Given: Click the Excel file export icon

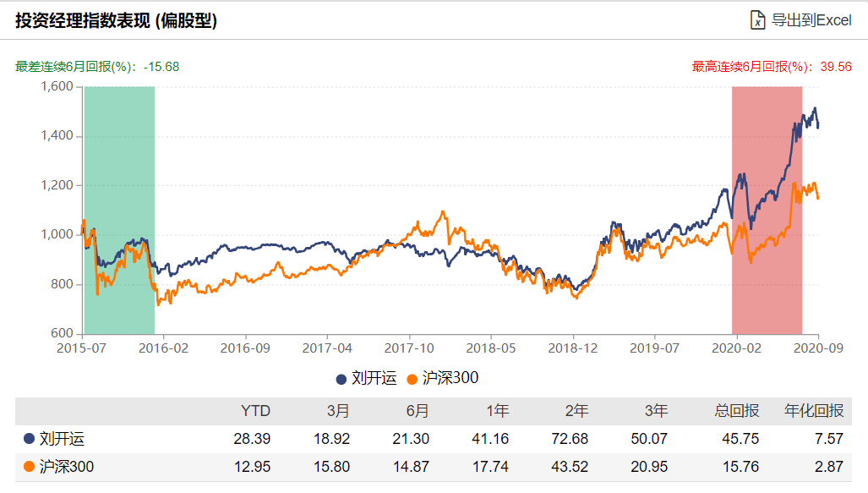Looking at the screenshot, I should point(757,20).
